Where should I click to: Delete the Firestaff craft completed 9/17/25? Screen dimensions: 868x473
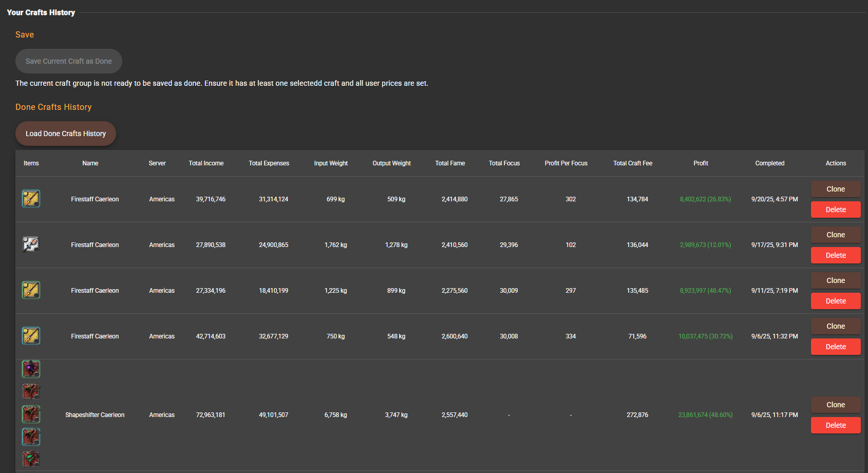coord(835,255)
